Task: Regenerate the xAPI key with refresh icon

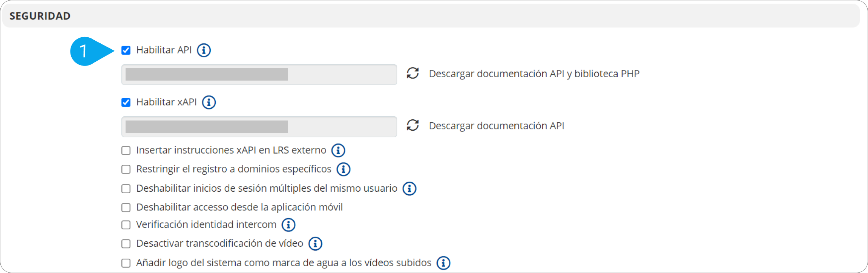Action: [413, 125]
